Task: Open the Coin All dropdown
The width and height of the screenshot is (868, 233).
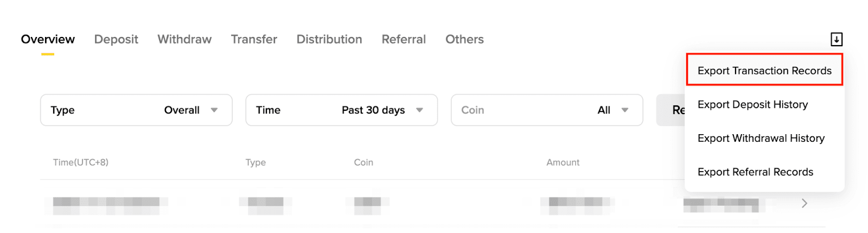Action: (546, 110)
